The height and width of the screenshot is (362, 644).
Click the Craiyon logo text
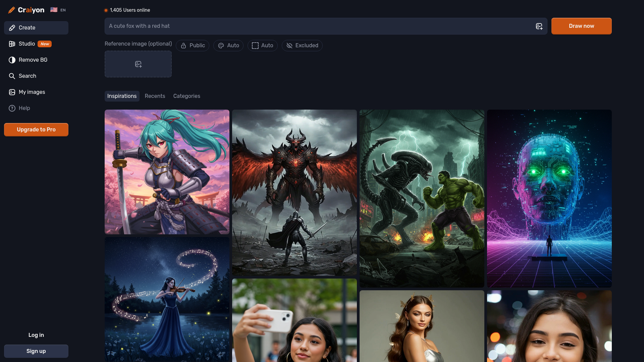pos(31,10)
